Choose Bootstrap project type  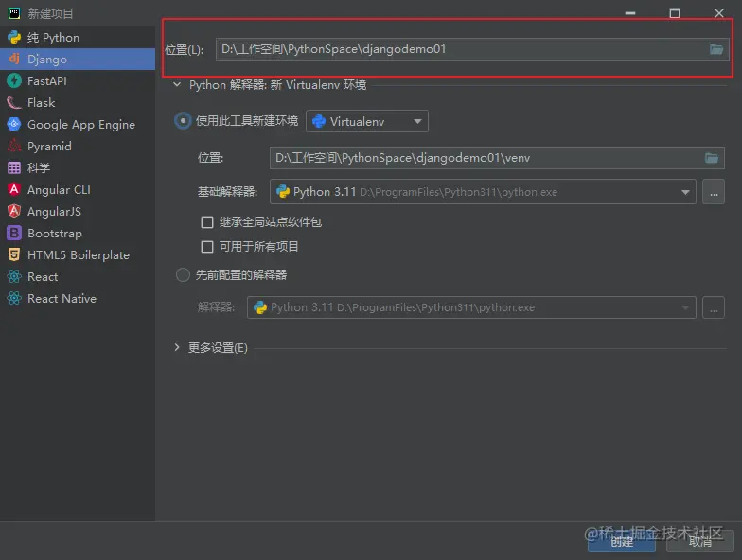(78, 233)
